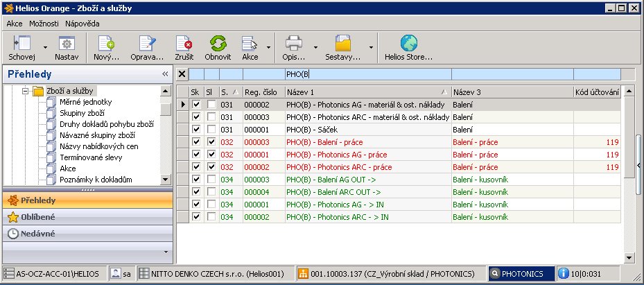Click the PHOTONICS search filter indicator
The image size is (644, 285).
[x=521, y=273]
